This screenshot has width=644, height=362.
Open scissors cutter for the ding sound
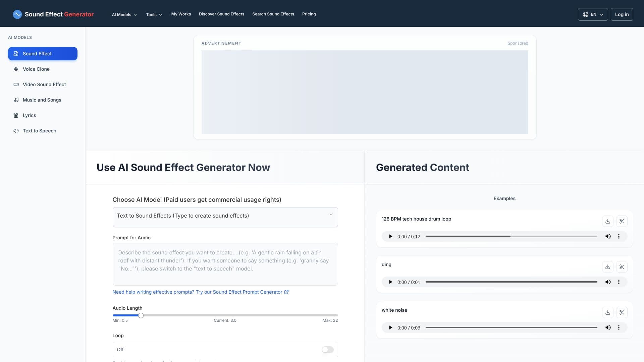click(x=622, y=267)
